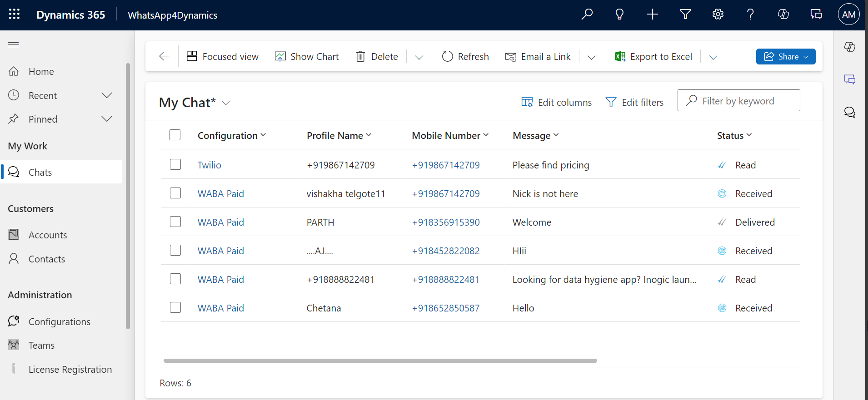Viewport: 868px width, 400px height.
Task: Open the Teams chats icon in right pane
Action: coord(850,79)
